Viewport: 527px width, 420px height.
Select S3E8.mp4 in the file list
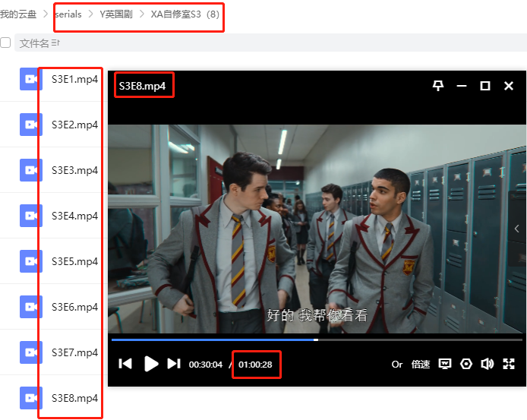point(74,398)
